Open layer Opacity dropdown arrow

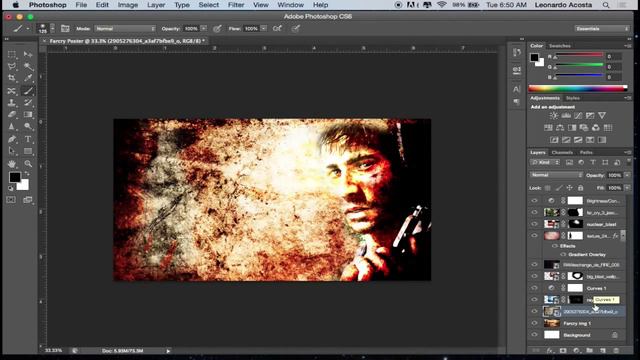627,175
